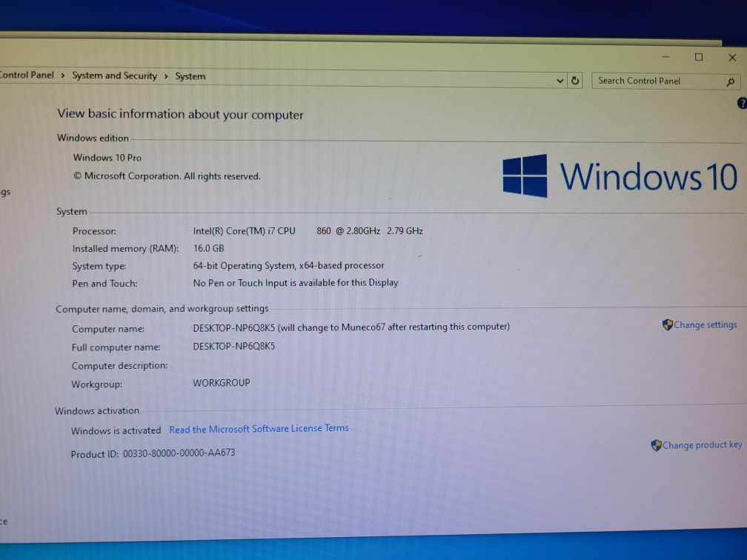Click the Windows activation section header

click(x=97, y=410)
